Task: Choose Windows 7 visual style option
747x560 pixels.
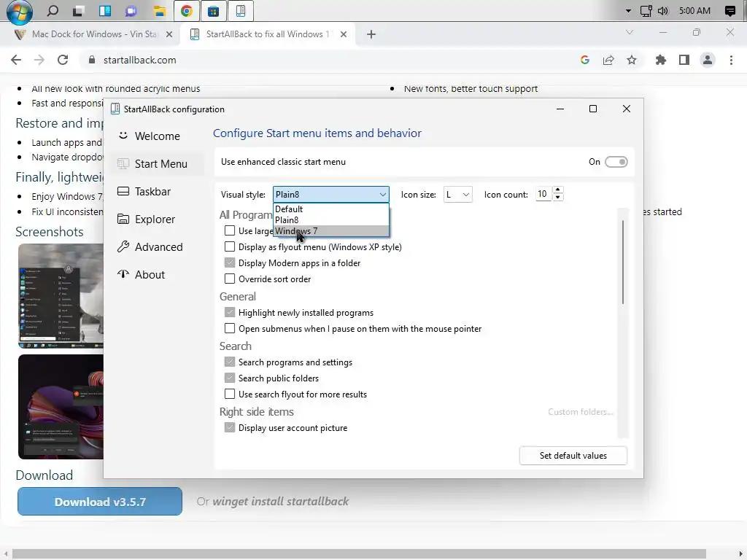Action: 331,231
